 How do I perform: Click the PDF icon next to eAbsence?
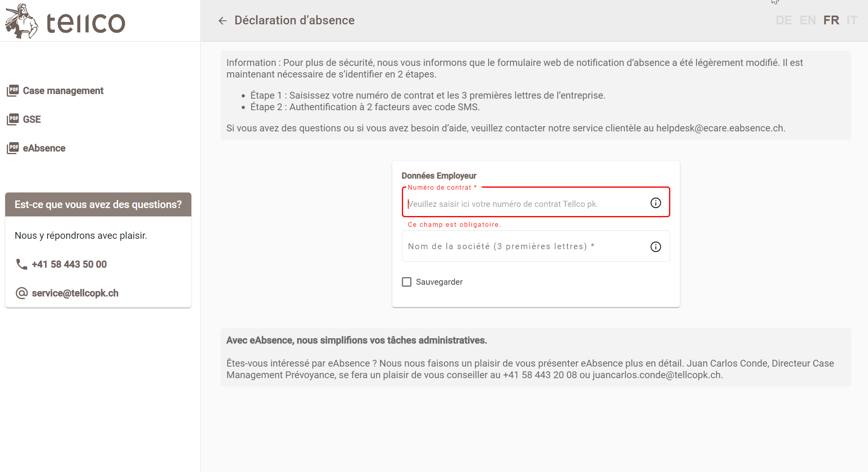(13, 148)
